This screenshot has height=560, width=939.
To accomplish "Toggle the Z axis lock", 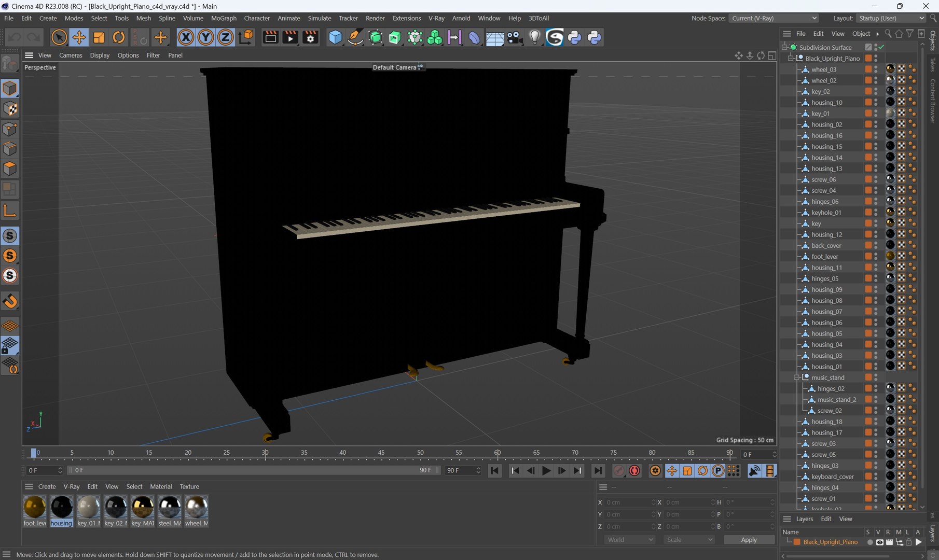I will 225,37.
